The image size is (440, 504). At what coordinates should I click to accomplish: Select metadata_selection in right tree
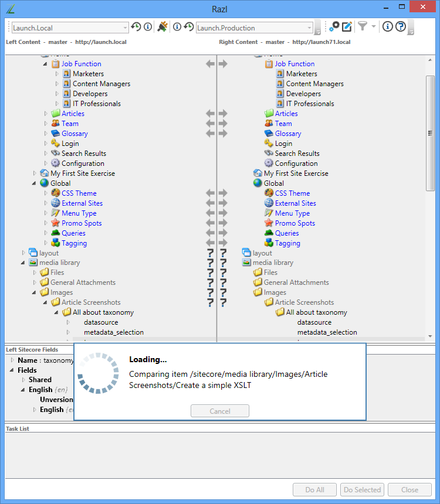[x=327, y=332]
